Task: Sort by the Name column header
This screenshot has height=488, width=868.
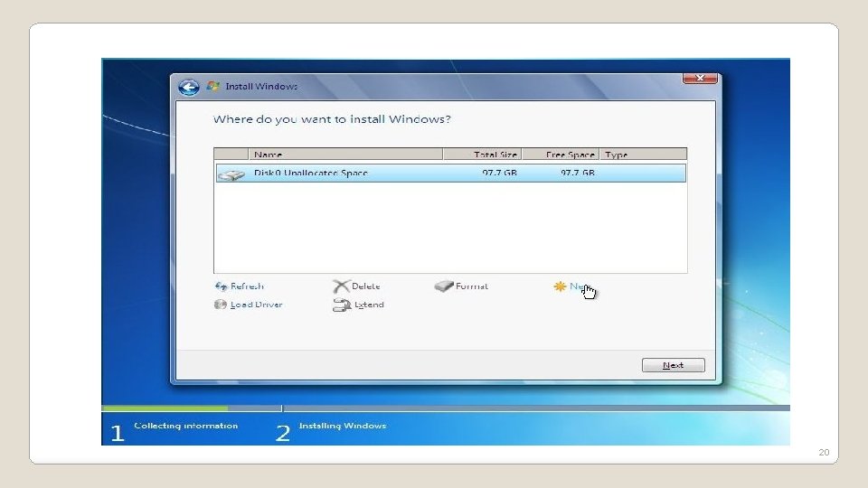Action: 345,154
